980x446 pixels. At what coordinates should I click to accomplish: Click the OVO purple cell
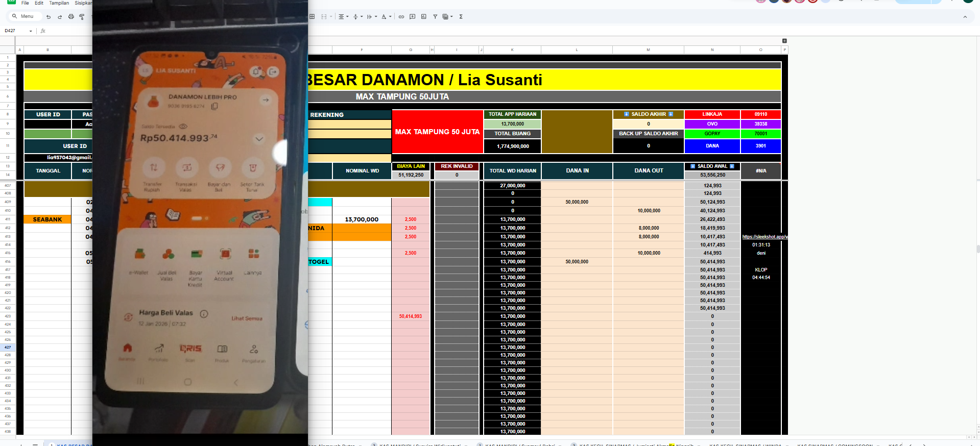tap(712, 124)
